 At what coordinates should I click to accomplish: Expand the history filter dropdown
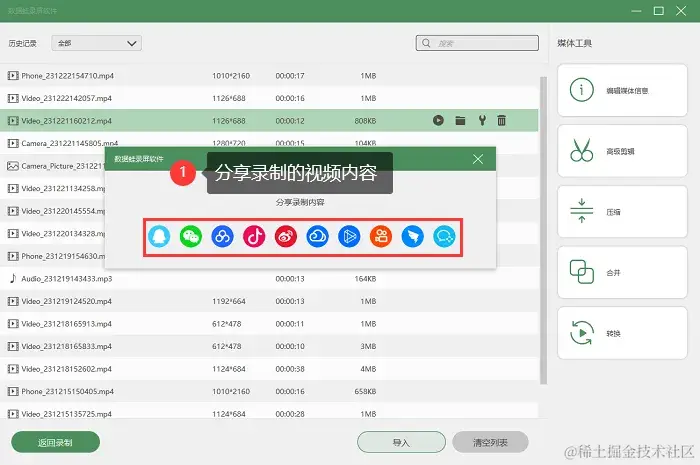[96, 43]
